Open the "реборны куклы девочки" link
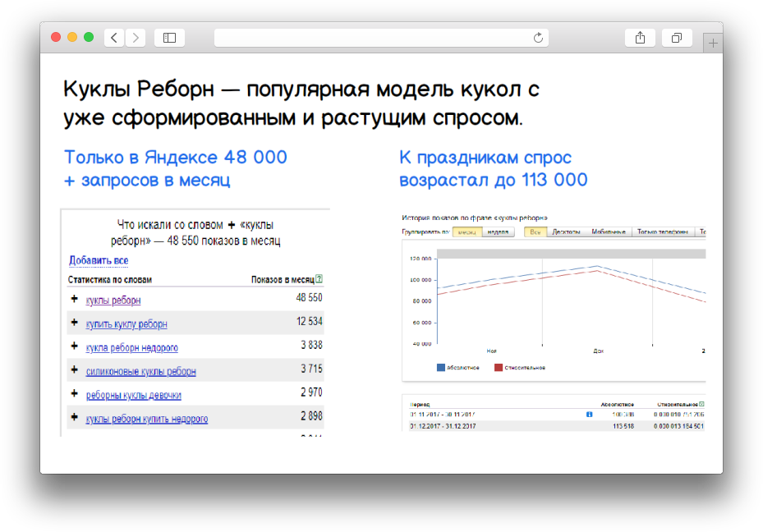 134,395
